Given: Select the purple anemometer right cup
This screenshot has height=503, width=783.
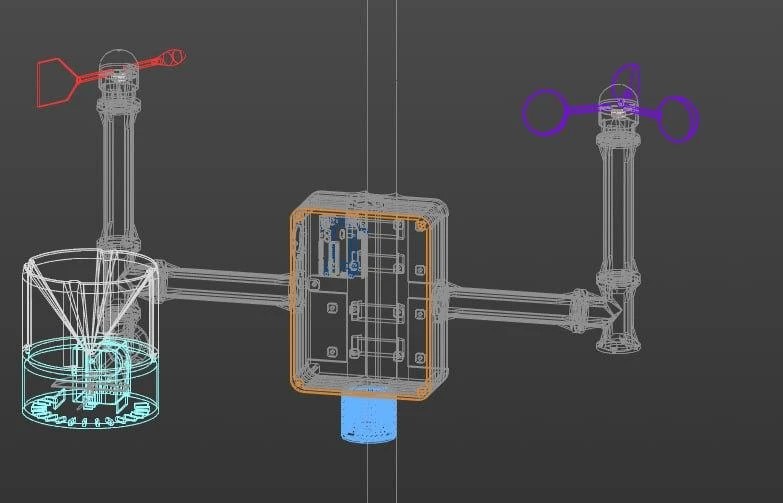Looking at the screenshot, I should pos(678,119).
